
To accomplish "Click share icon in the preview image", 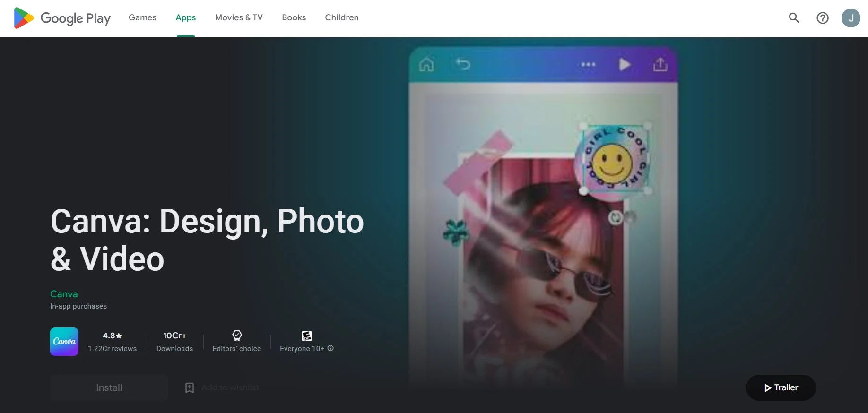I will click(x=660, y=64).
